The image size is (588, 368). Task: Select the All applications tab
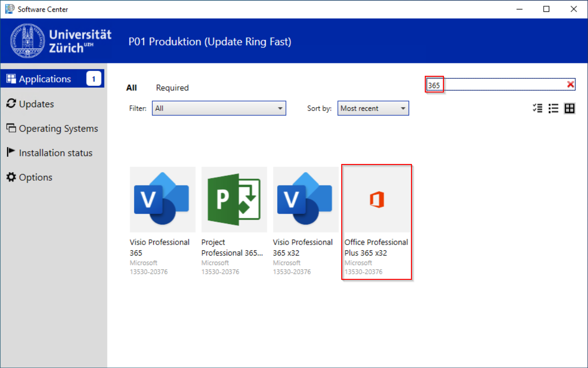coord(132,88)
